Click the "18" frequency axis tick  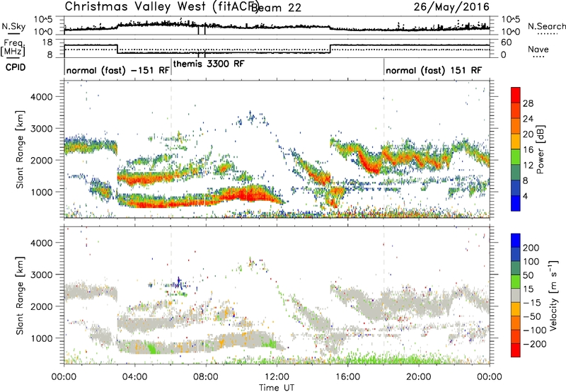(x=47, y=42)
